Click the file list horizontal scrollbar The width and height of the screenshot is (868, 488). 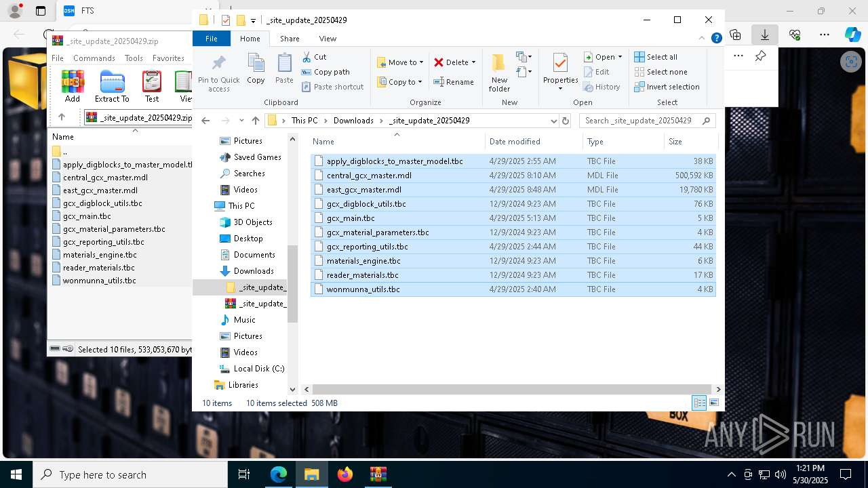513,389
